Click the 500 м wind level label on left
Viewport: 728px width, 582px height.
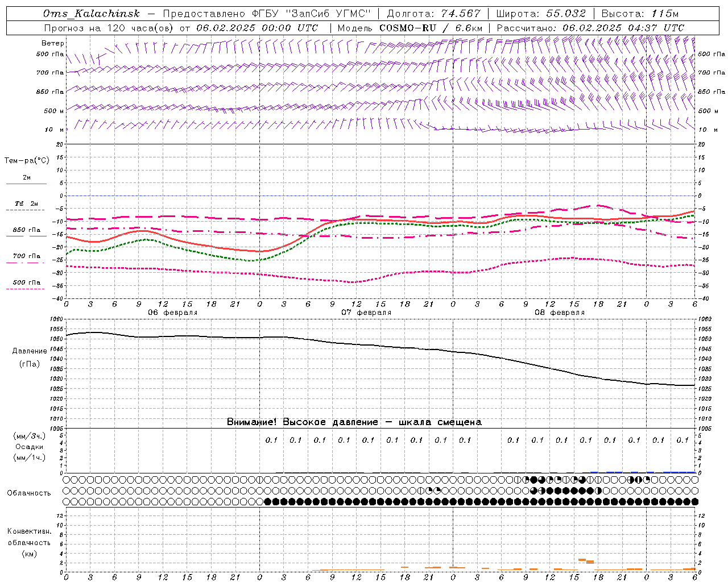(54, 111)
